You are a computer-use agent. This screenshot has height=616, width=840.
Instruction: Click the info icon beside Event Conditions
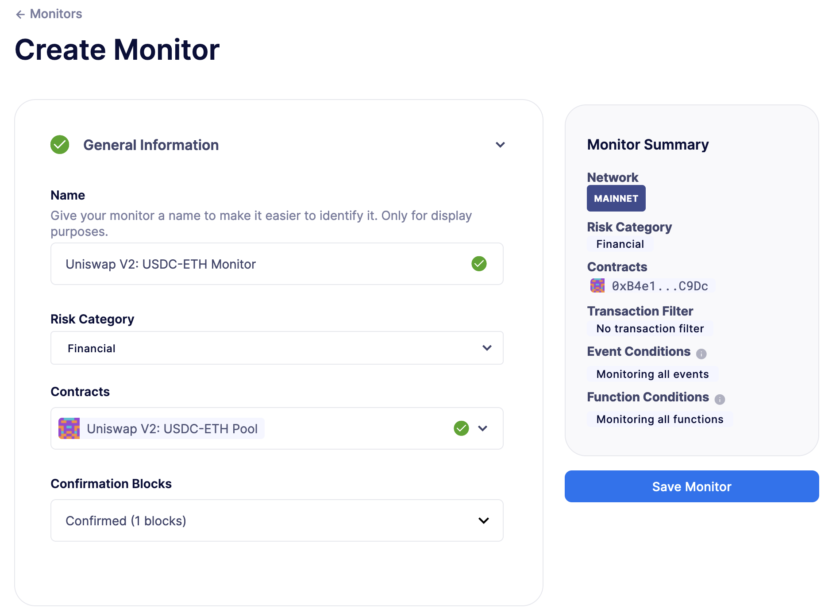[x=702, y=354]
